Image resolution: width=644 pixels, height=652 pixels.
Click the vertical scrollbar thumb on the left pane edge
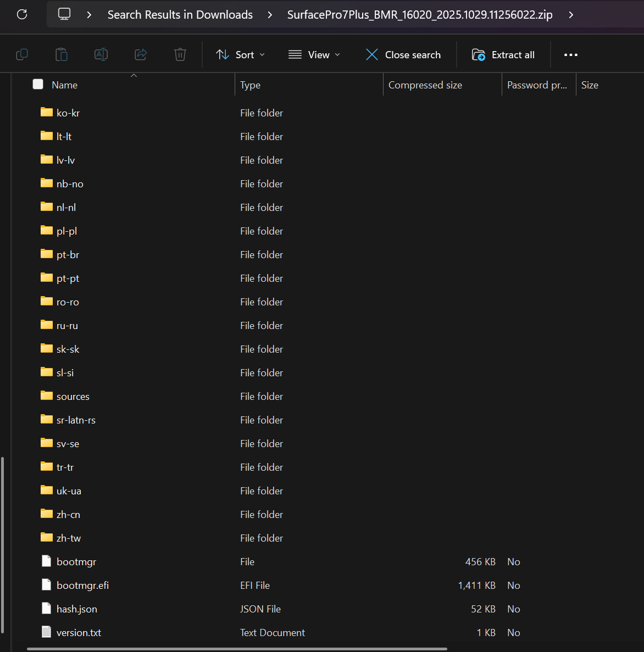click(3, 545)
